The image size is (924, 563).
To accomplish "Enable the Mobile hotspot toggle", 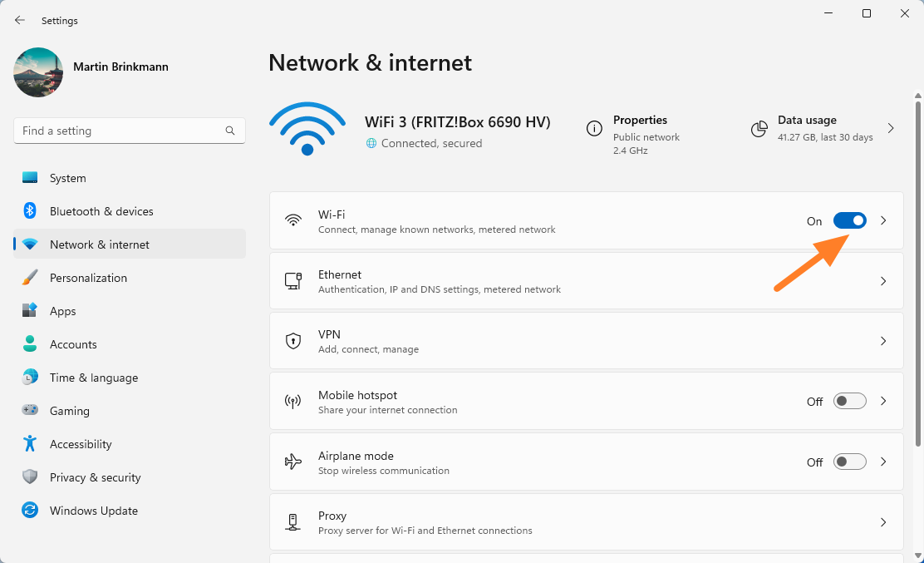I will (x=849, y=401).
